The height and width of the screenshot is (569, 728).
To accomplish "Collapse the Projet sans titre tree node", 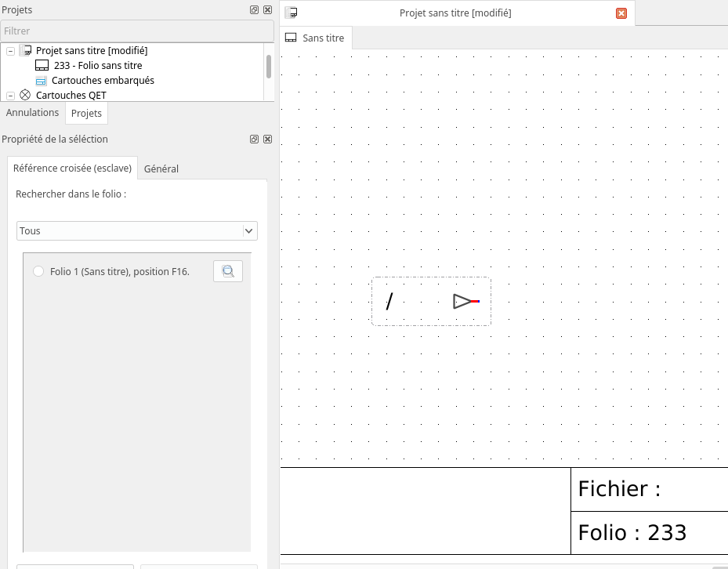I will 11,51.
